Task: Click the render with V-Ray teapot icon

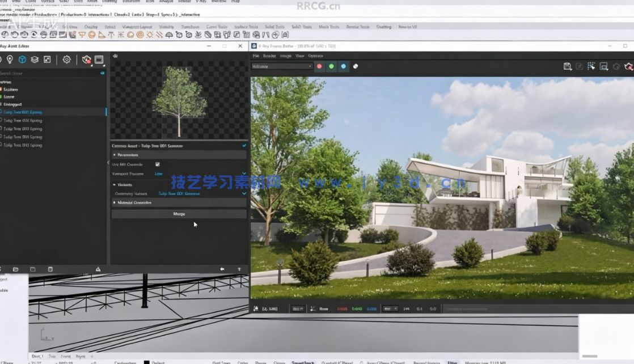Action: (x=86, y=59)
